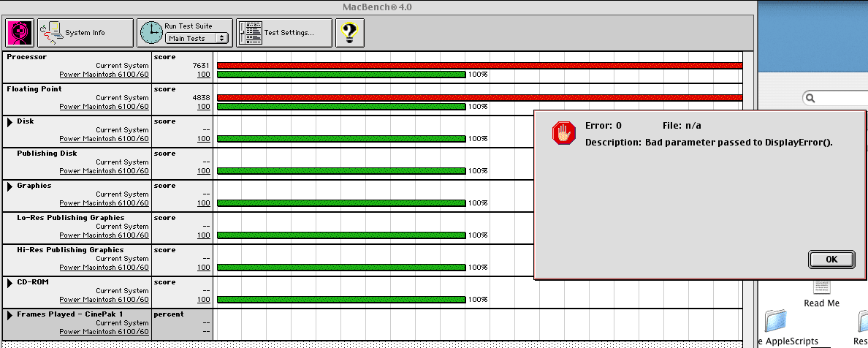Select the Floating Point score value 4838

coord(201,97)
